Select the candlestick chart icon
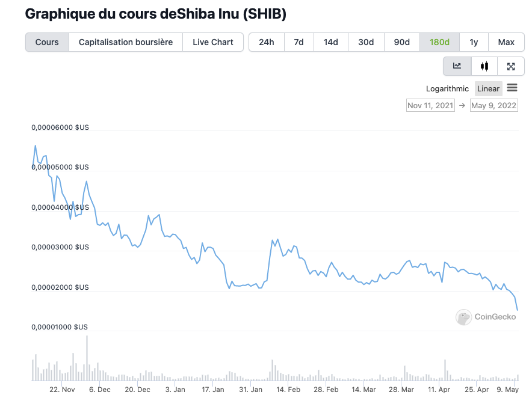 (x=484, y=67)
